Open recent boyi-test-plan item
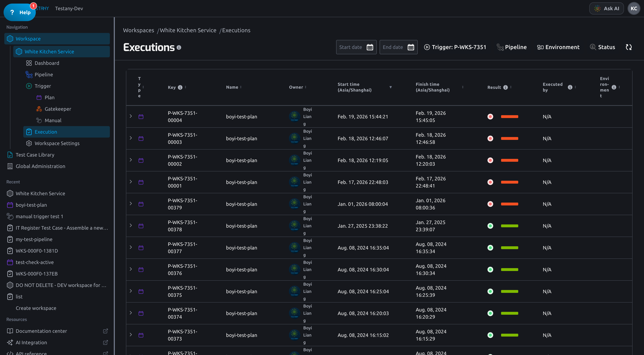The width and height of the screenshot is (644, 355). 31,205
